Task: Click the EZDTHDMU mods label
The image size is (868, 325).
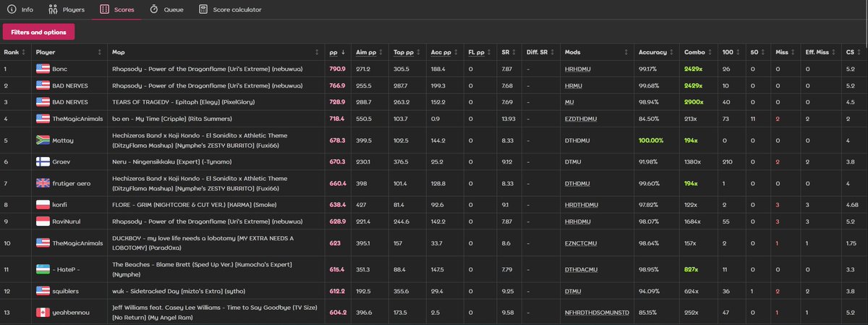Action: [582, 119]
